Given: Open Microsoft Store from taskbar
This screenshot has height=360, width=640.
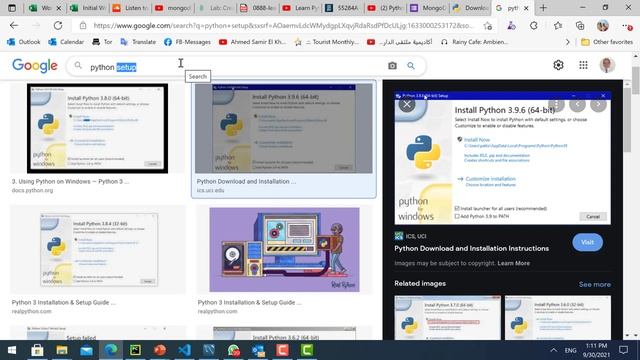Looking at the screenshot, I should (x=37, y=350).
